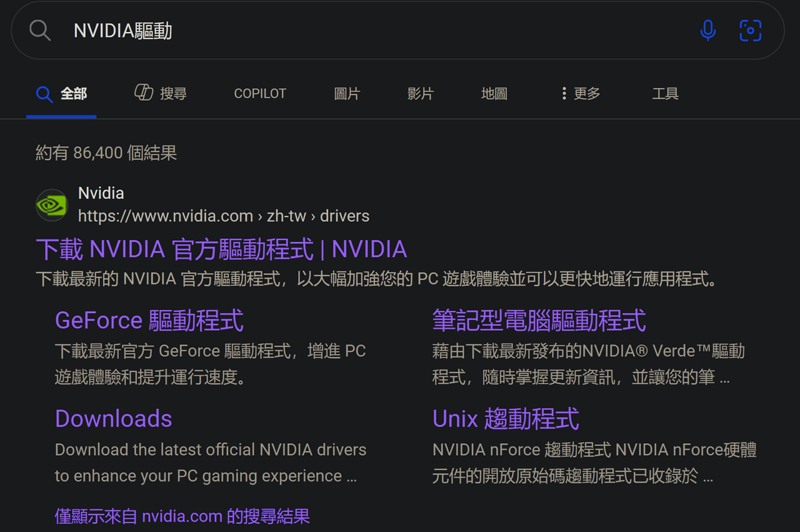The width and height of the screenshot is (800, 532).
Task: Click the NVIDIA® Verde™ description text
Action: pyautogui.click(x=588, y=364)
